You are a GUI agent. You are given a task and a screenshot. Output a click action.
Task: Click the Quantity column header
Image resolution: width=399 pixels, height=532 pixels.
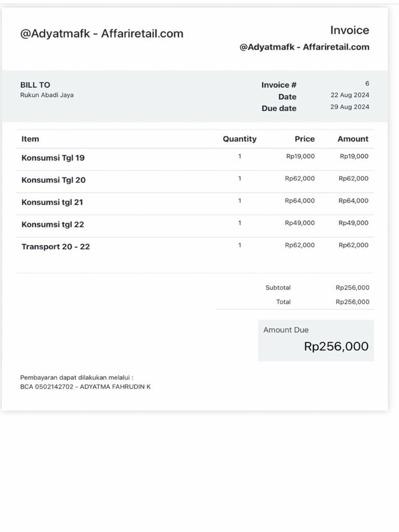tap(240, 139)
